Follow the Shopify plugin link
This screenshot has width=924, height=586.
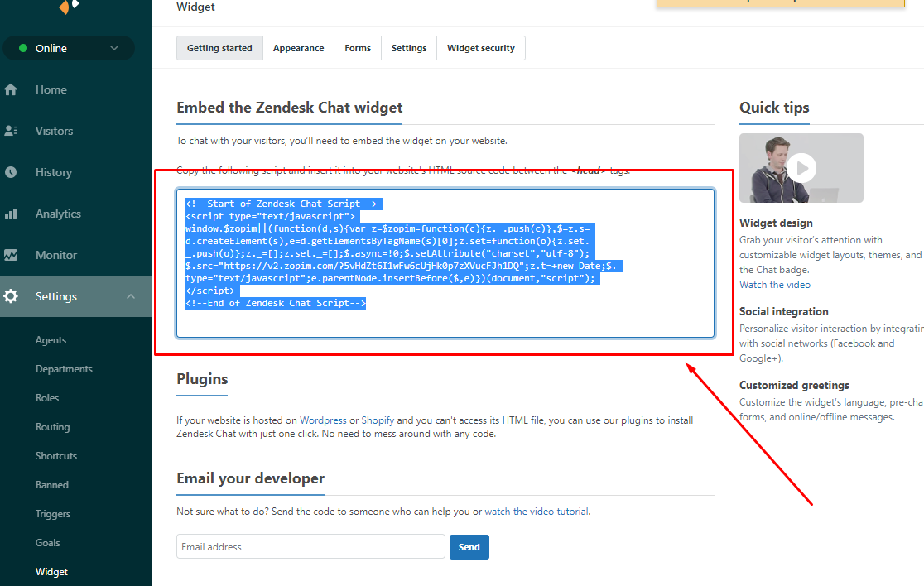tap(378, 420)
